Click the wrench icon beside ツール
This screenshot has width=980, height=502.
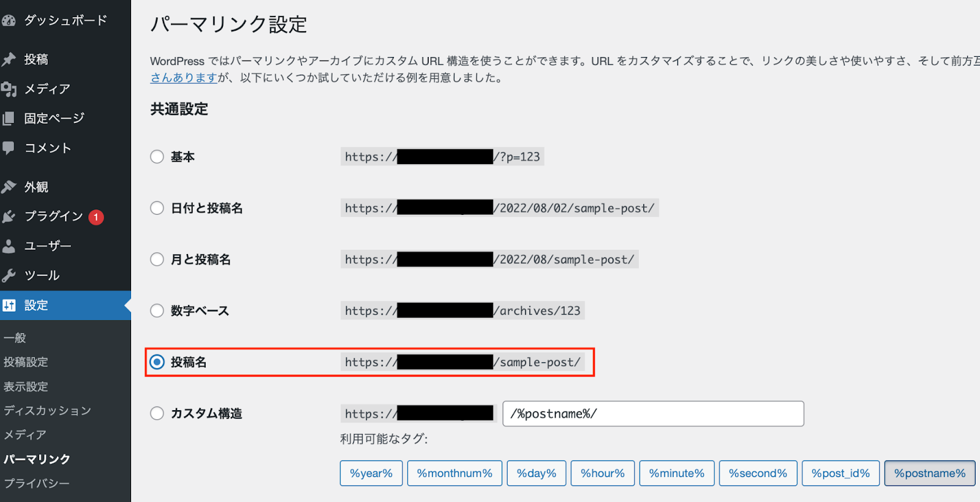[x=9, y=275]
